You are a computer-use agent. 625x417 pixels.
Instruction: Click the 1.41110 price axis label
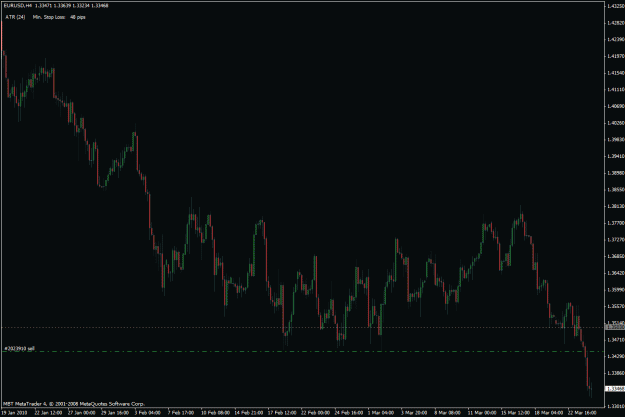coord(616,90)
